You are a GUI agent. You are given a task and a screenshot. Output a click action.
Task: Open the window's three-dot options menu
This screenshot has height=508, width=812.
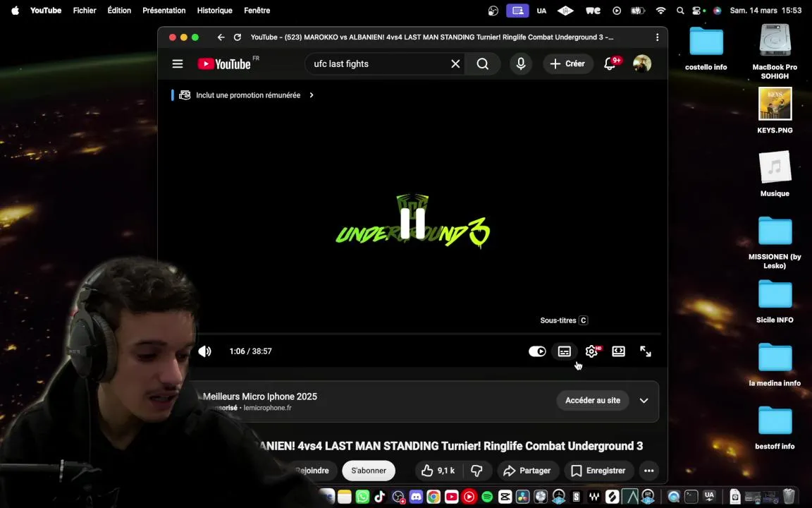point(657,37)
